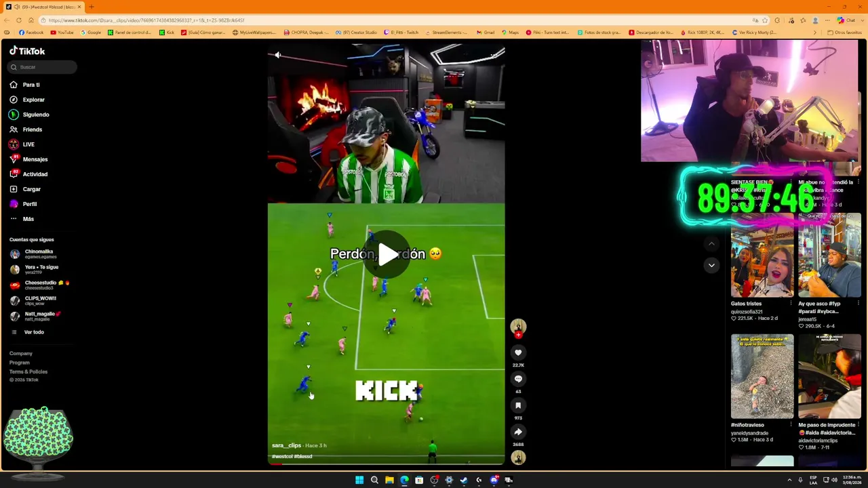Viewport: 868px width, 488px height.
Task: Go to the next video arrow
Action: click(x=711, y=265)
